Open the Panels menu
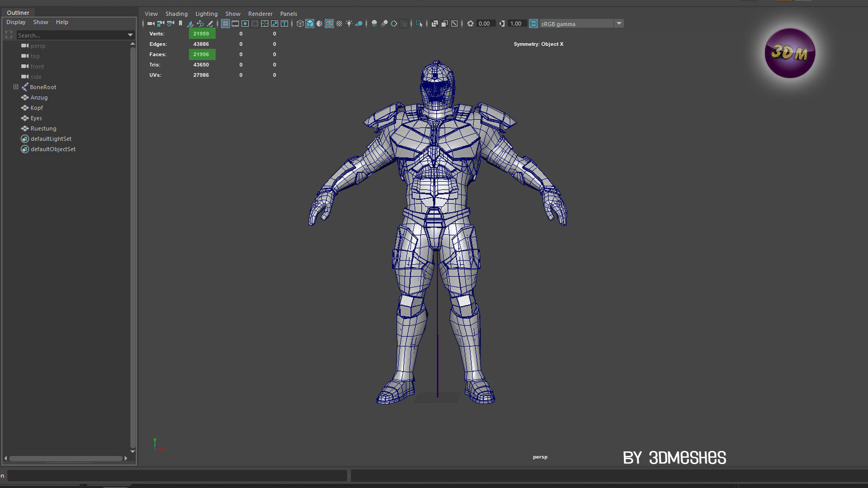Viewport: 868px width, 488px height. [x=288, y=14]
